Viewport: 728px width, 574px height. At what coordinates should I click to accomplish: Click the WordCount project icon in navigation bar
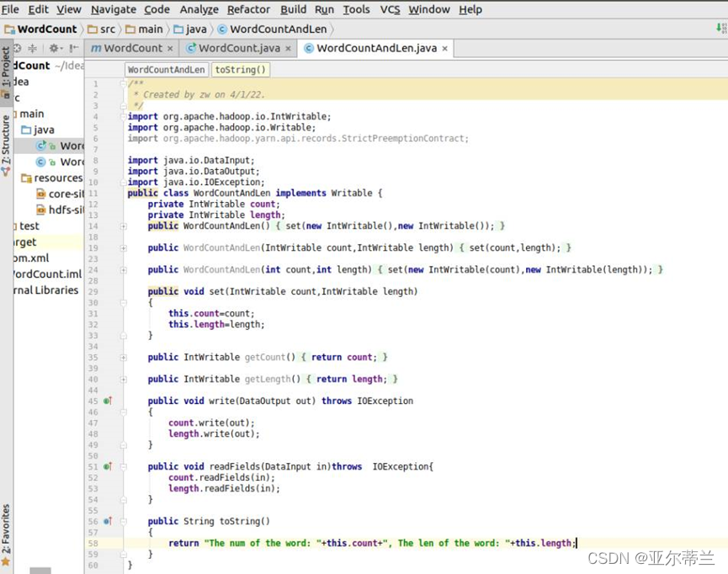(x=9, y=29)
